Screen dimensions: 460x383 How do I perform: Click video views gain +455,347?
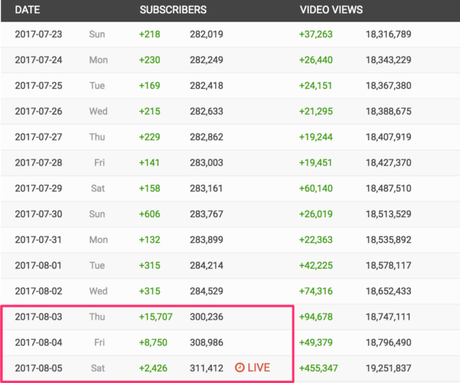(x=318, y=368)
